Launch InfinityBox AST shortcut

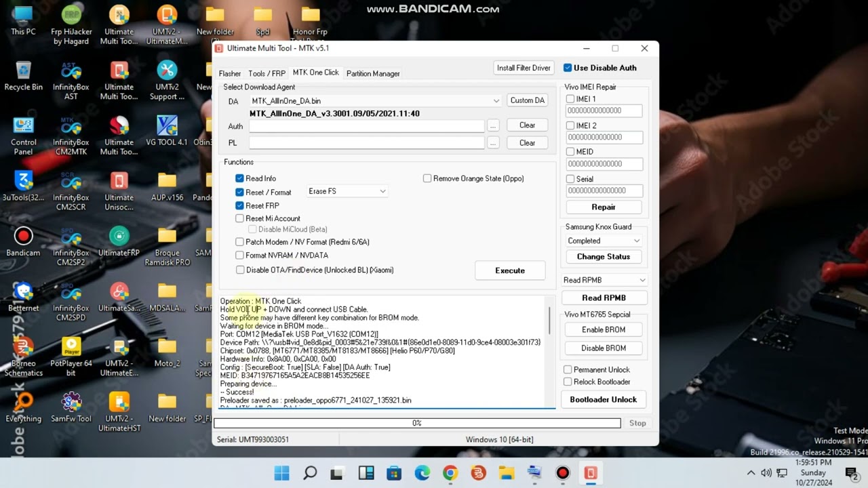click(x=71, y=81)
